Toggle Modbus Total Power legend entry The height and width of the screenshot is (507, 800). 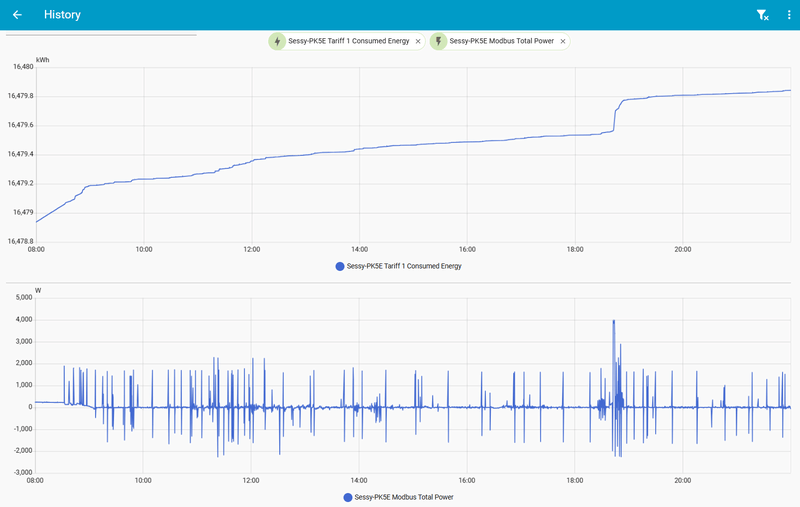(398, 497)
